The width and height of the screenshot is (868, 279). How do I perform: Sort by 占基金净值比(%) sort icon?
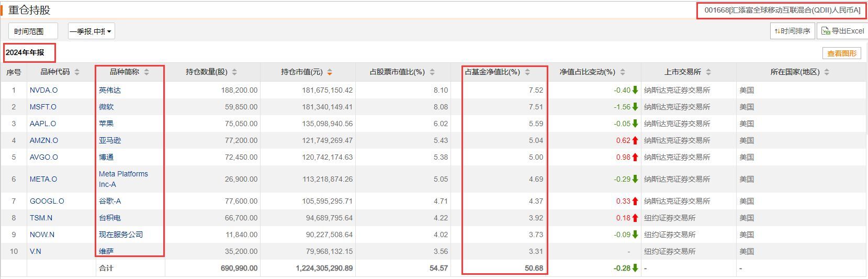527,72
